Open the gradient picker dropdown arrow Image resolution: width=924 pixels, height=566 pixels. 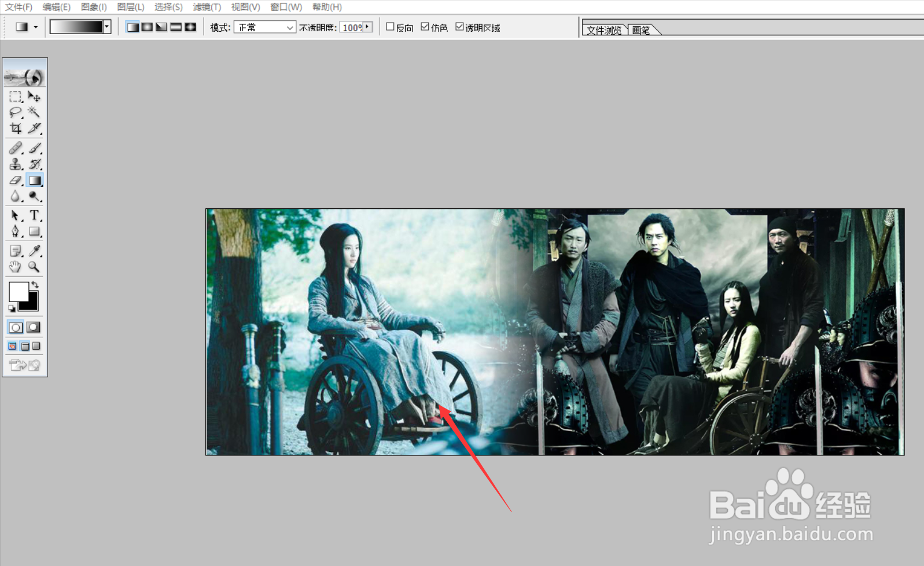(x=106, y=27)
